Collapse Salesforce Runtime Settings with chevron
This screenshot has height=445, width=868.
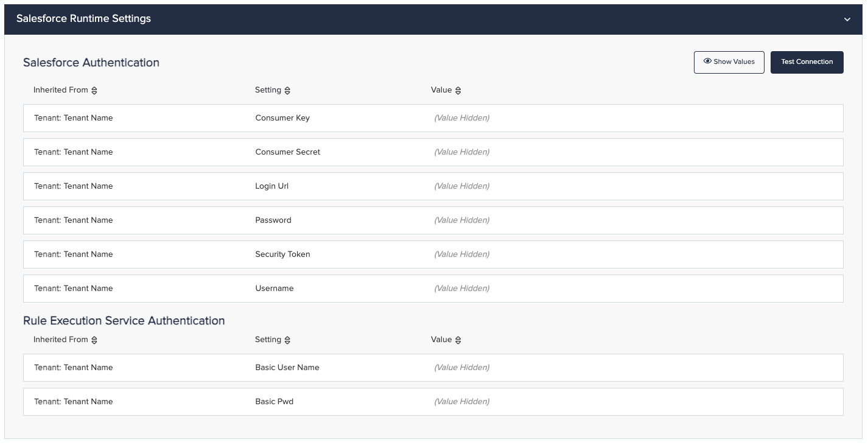pos(847,19)
